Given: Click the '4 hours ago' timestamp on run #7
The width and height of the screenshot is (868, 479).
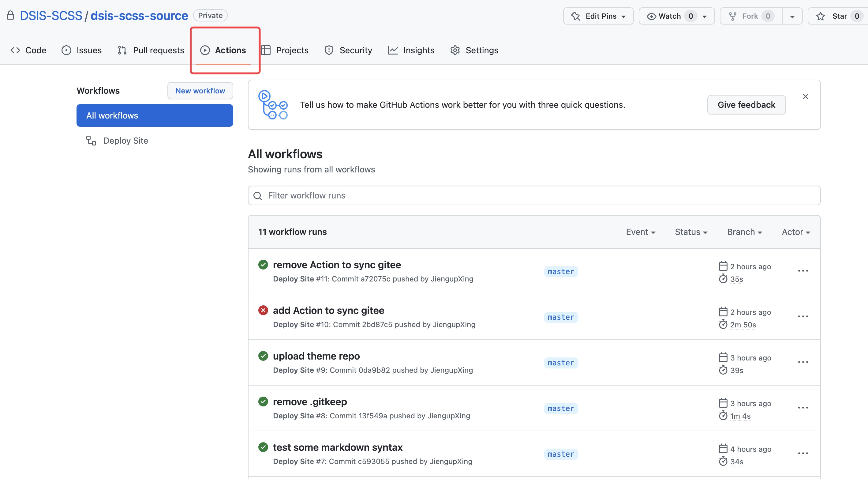Looking at the screenshot, I should [x=751, y=449].
